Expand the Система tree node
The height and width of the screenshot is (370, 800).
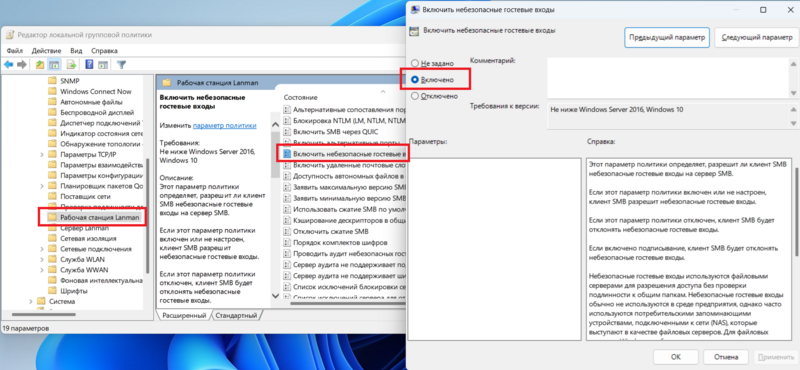pyautogui.click(x=31, y=301)
